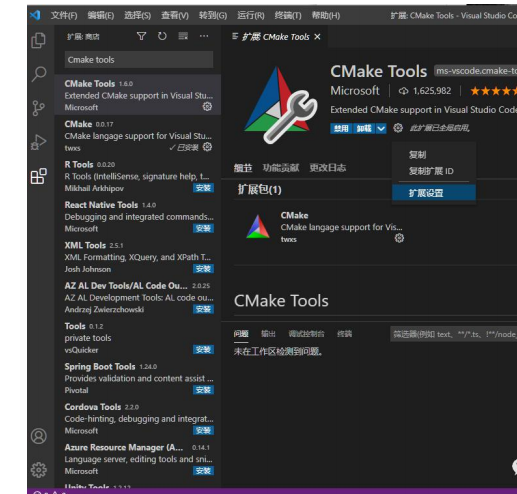This screenshot has height=494, width=517.
Task: Open the 选择(S) menu
Action: coord(138,15)
